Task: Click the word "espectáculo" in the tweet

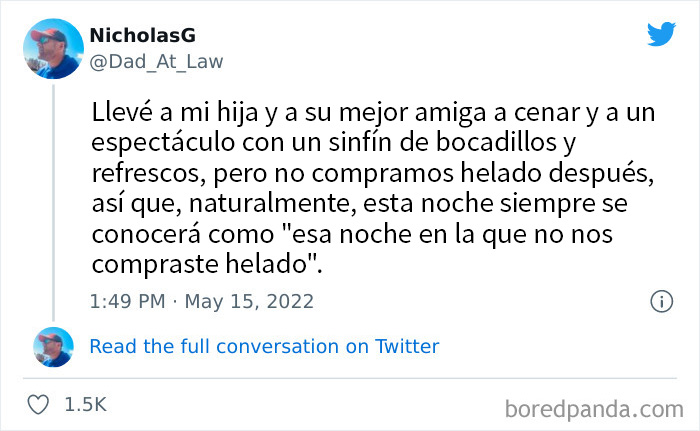Action: click(163, 143)
